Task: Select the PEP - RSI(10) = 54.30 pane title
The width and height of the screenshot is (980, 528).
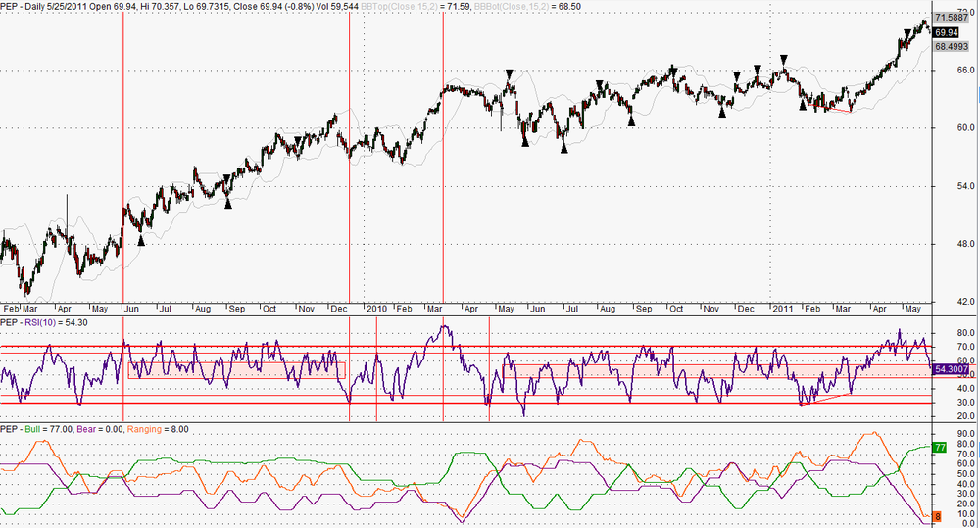Action: click(x=44, y=322)
